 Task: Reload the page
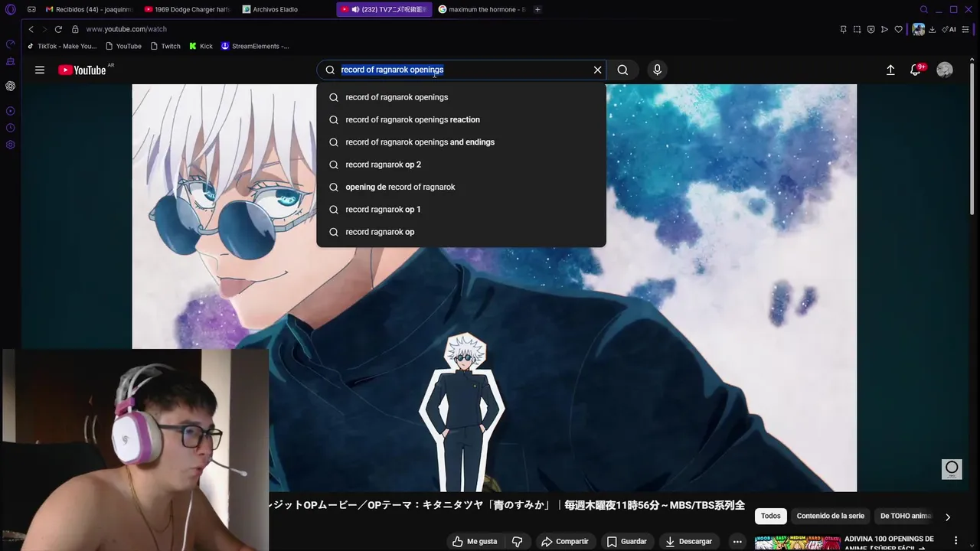58,29
